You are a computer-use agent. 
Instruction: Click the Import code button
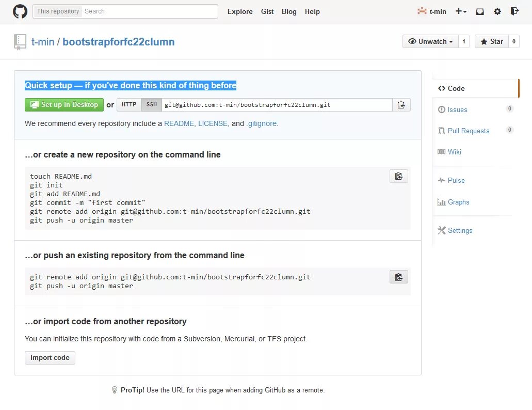coord(50,358)
